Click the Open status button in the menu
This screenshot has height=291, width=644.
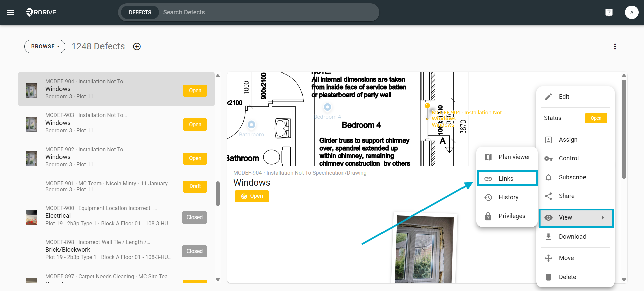point(596,118)
